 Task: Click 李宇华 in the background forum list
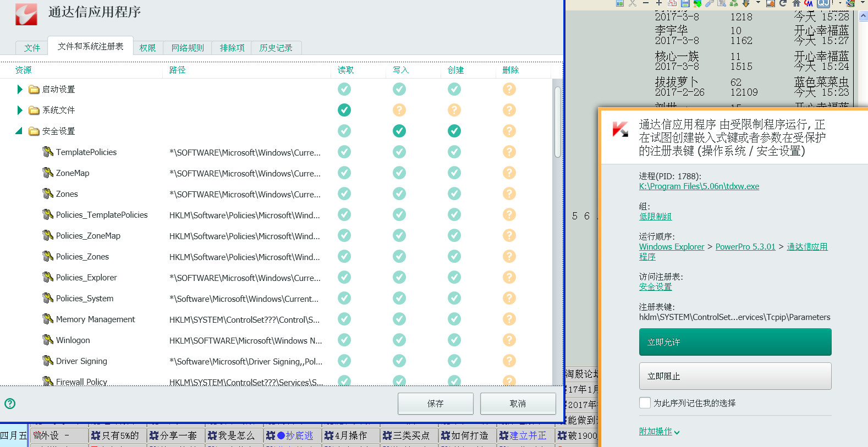671,30
